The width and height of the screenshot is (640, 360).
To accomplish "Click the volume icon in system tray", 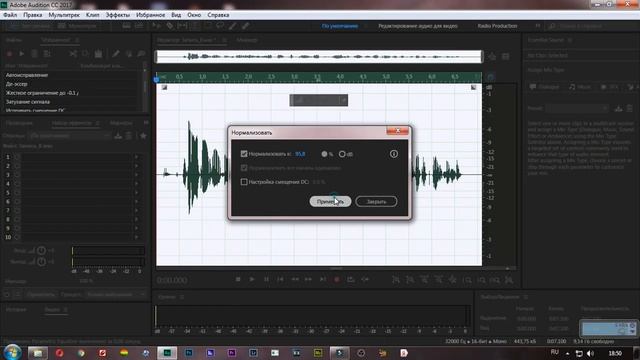I will tap(590, 353).
